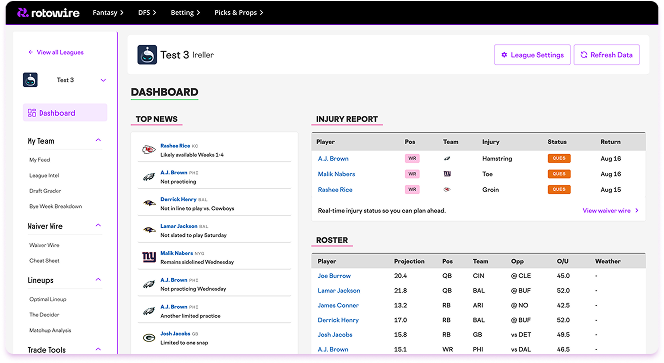Open Malik Nabers in Injury Report

coord(336,174)
